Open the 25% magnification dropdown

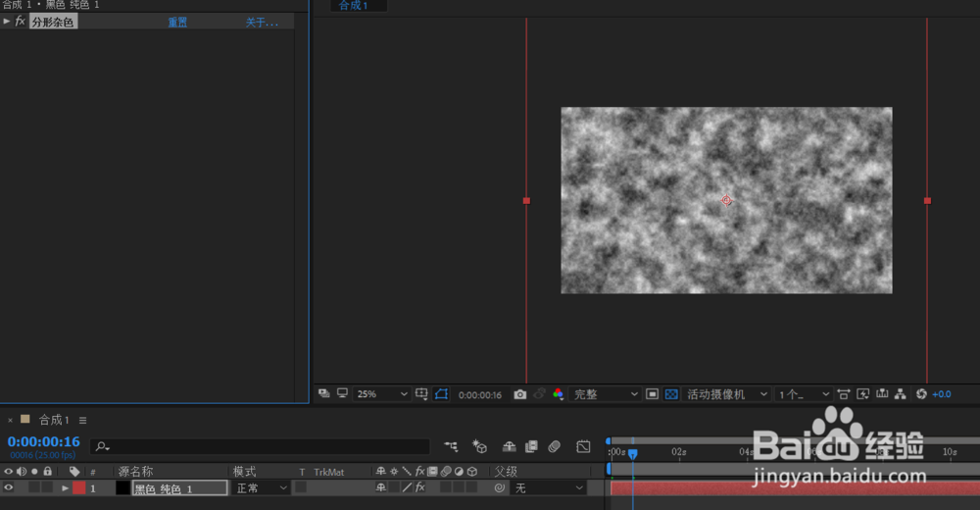click(381, 394)
